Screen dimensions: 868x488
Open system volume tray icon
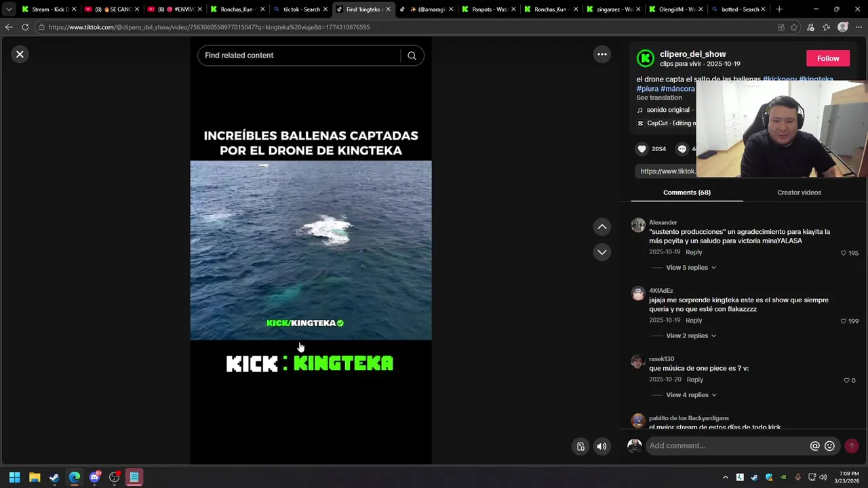(x=823, y=477)
